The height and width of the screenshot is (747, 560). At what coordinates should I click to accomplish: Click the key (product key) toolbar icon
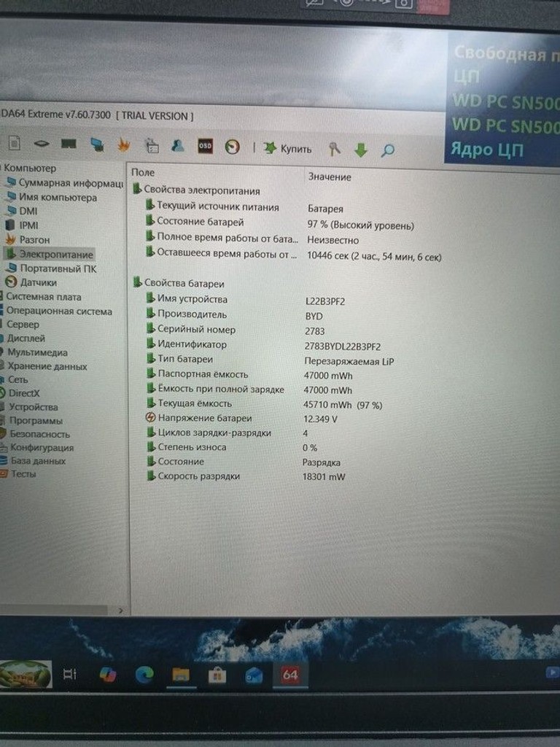pos(334,150)
